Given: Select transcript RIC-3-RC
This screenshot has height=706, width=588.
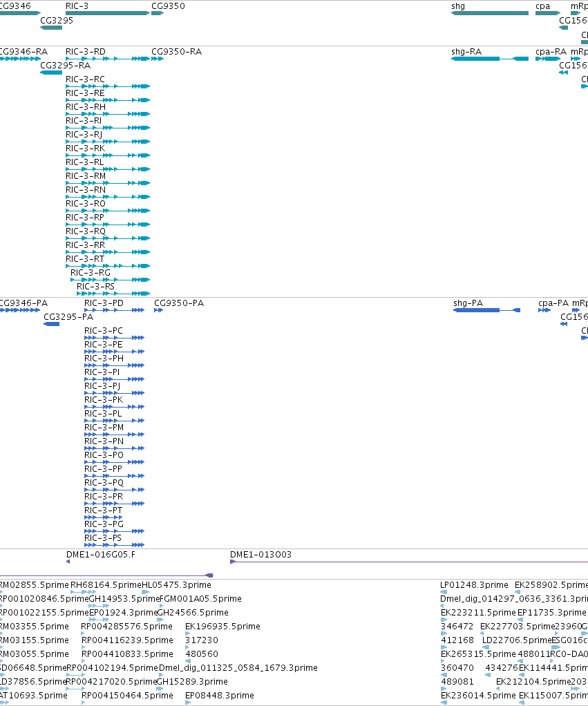Looking at the screenshot, I should pyautogui.click(x=108, y=86).
